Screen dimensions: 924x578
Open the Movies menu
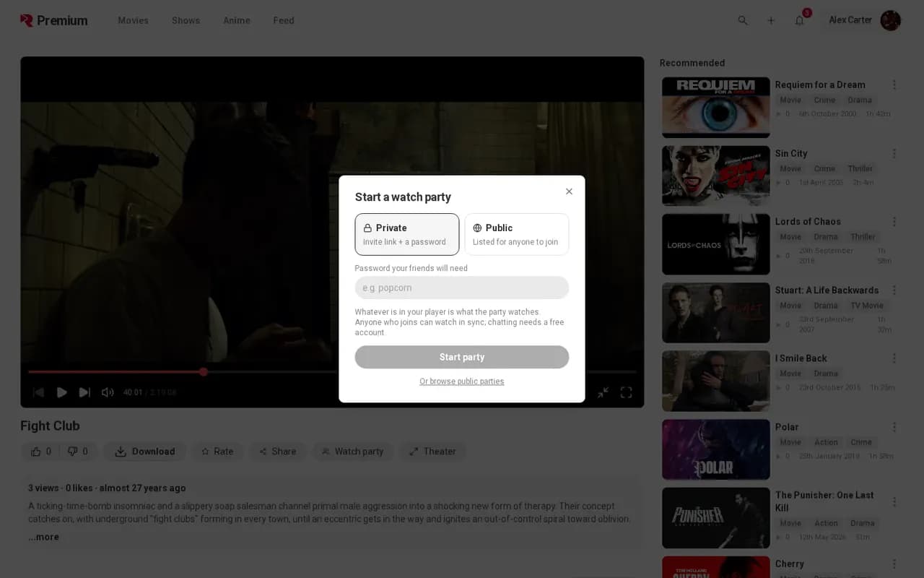[134, 20]
